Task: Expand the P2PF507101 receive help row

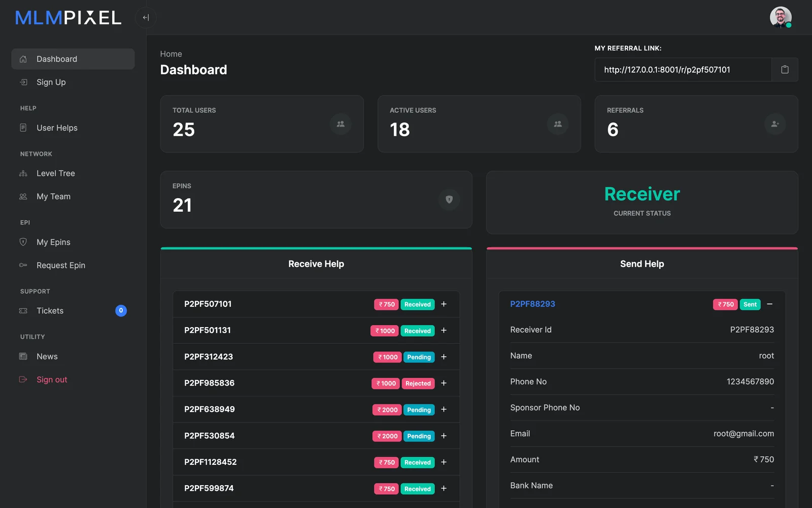Action: [444, 304]
